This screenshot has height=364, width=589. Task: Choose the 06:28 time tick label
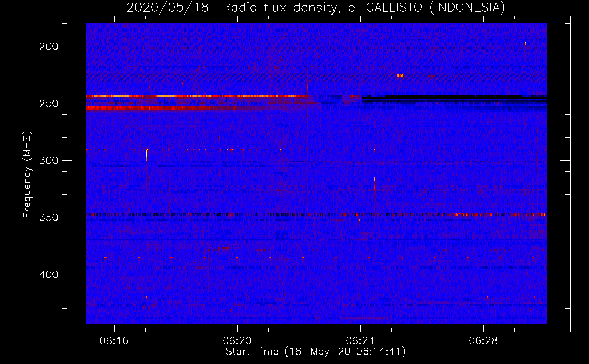483,341
